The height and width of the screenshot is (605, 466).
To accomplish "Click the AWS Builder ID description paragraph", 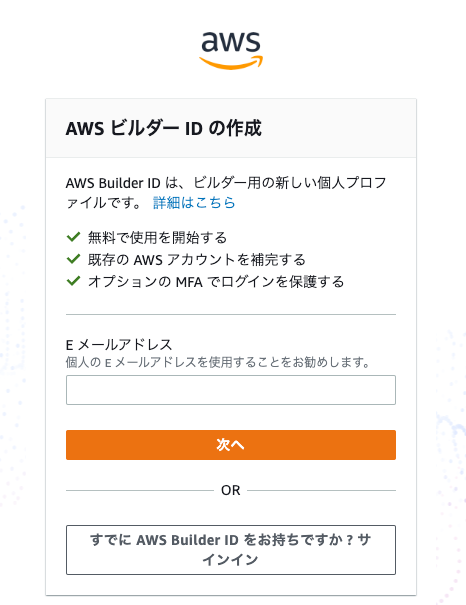I will (x=226, y=193).
